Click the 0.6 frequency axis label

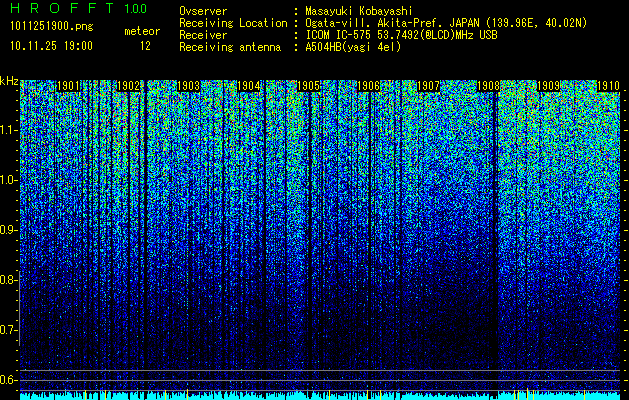9,380
